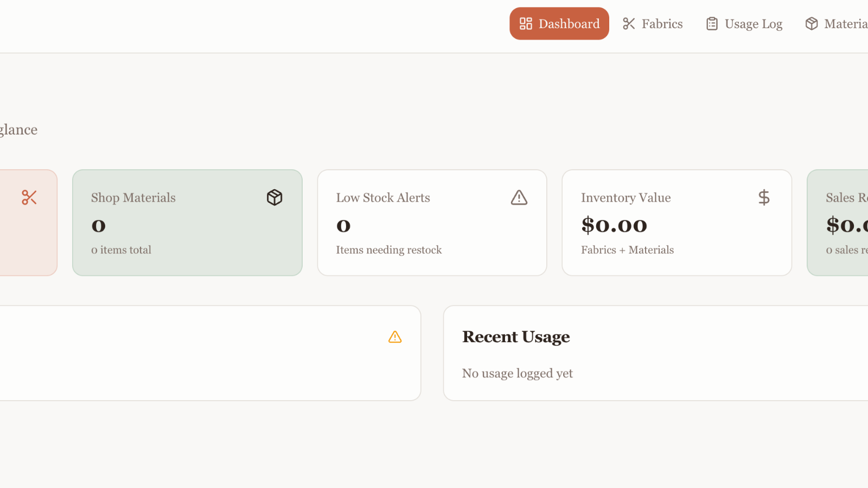The width and height of the screenshot is (868, 488).
Task: Click the red scissors icon on pink card
Action: 29,197
